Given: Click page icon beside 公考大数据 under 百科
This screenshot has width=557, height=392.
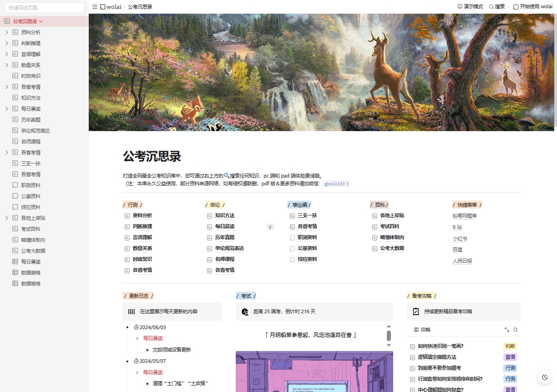Looking at the screenshot, I should point(375,249).
